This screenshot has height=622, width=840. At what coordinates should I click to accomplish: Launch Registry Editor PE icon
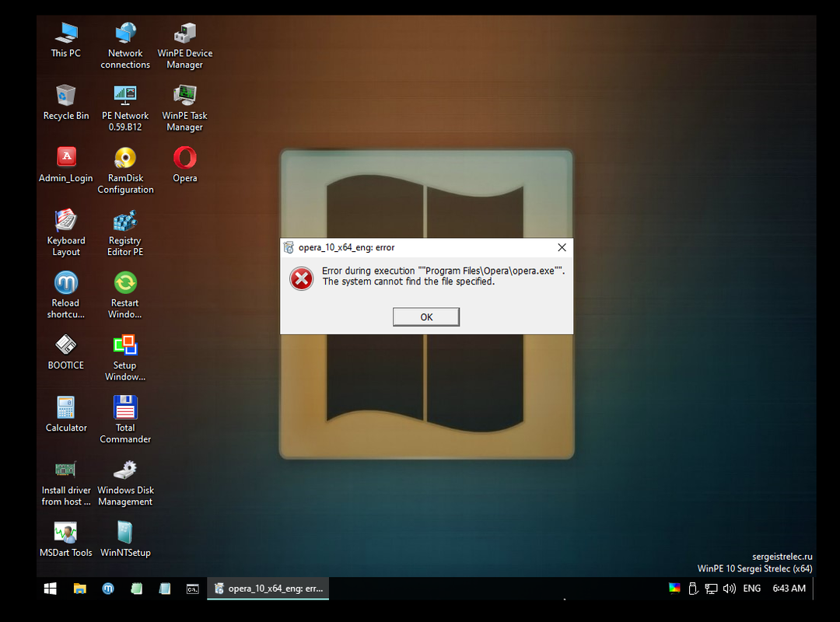125,232
